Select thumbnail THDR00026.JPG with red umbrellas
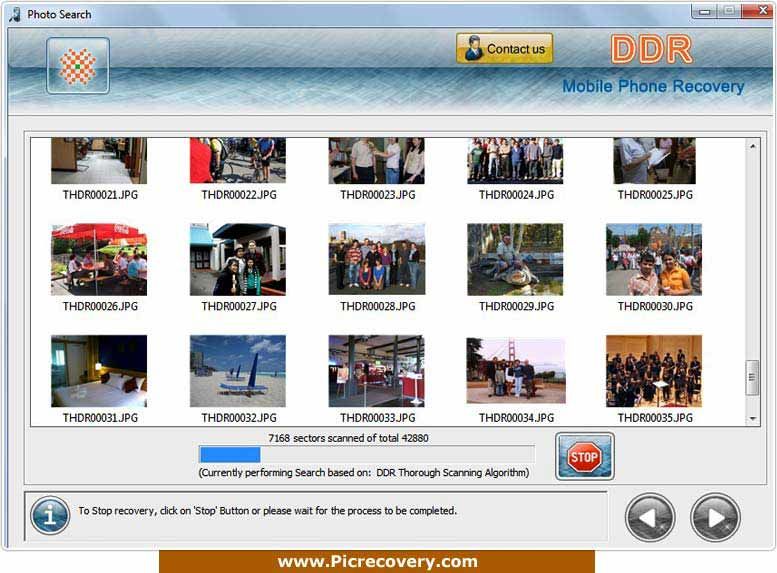 tap(99, 260)
